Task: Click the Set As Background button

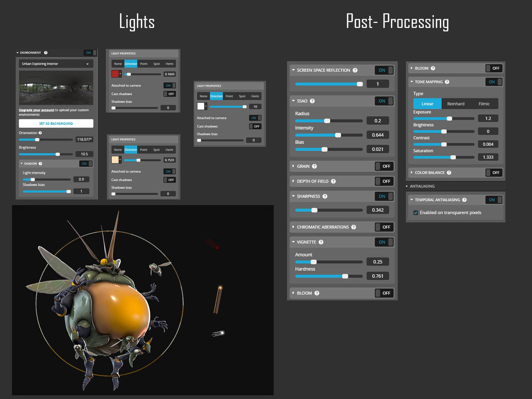Action: [56, 124]
